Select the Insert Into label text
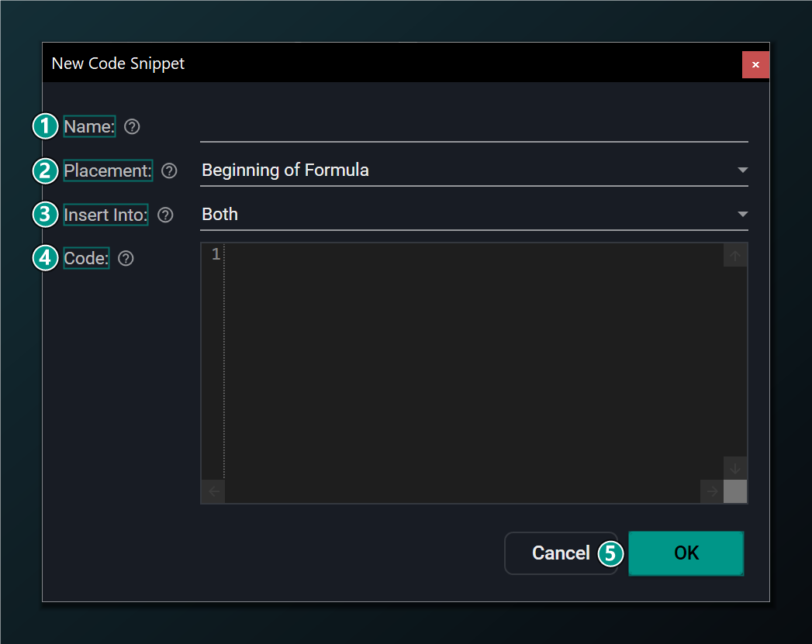 coord(105,215)
